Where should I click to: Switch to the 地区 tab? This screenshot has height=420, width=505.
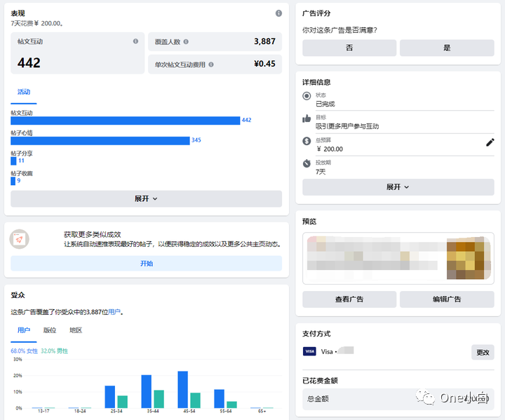pos(76,330)
